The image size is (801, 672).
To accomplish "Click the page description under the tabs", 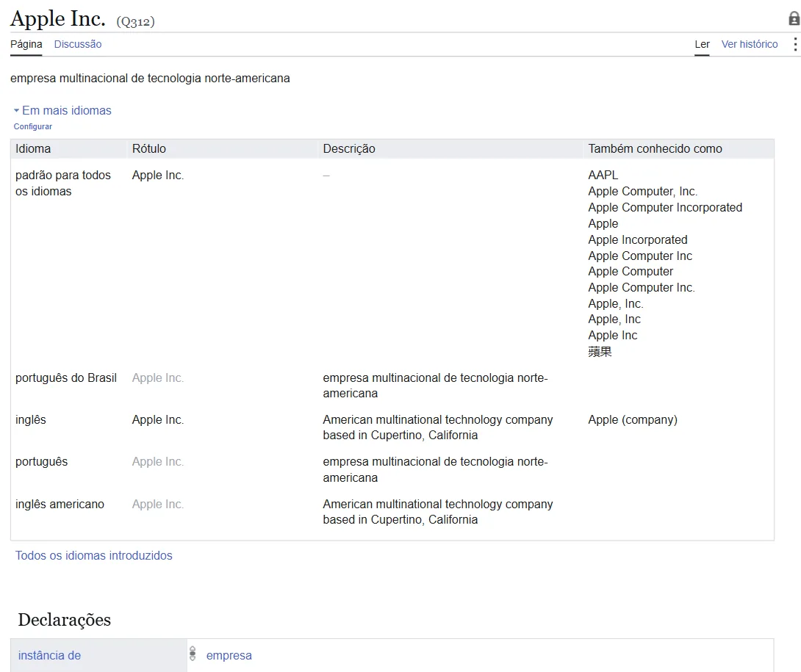I will tap(150, 78).
